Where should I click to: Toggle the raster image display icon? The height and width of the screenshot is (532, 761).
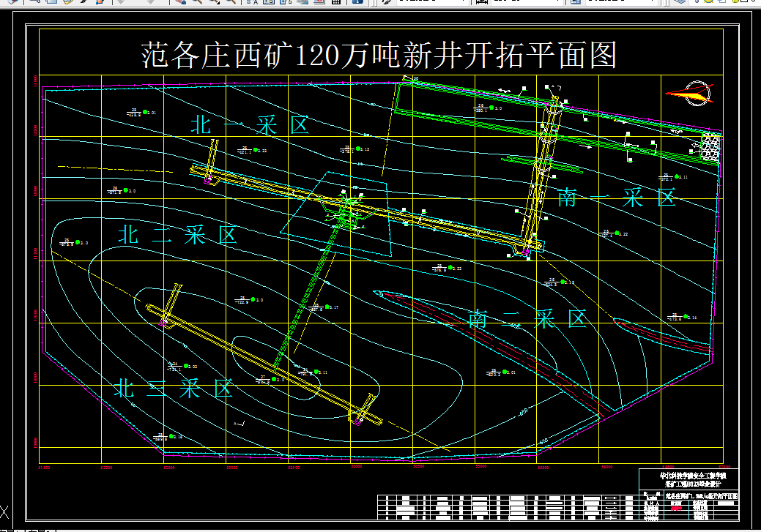(302, 4)
